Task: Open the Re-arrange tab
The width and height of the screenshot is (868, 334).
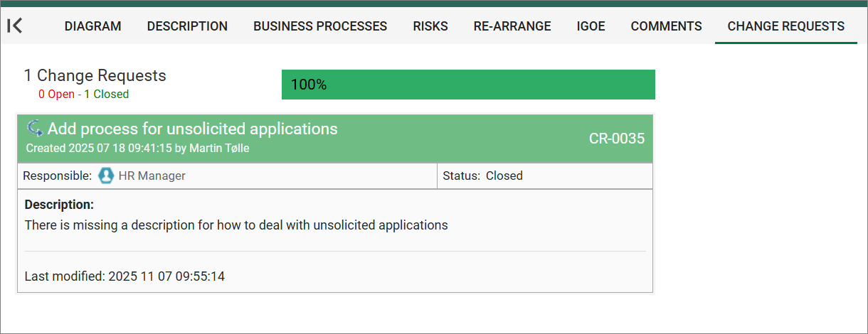Action: (x=512, y=26)
